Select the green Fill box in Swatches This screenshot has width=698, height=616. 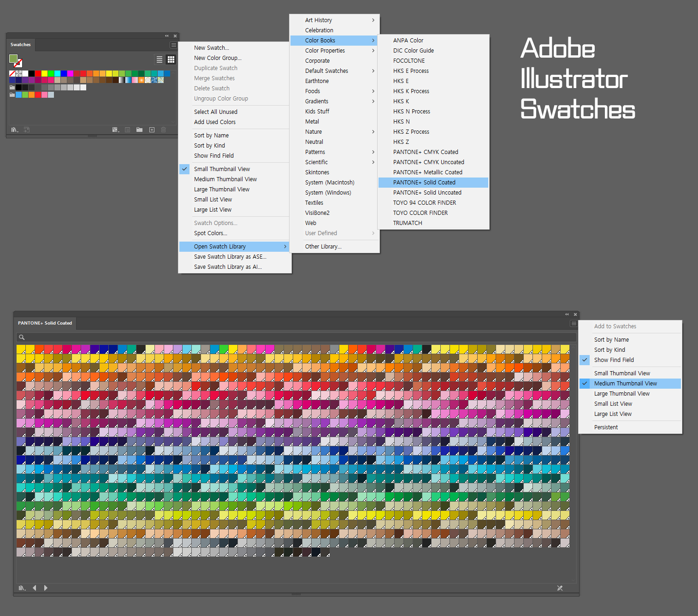coord(13,59)
